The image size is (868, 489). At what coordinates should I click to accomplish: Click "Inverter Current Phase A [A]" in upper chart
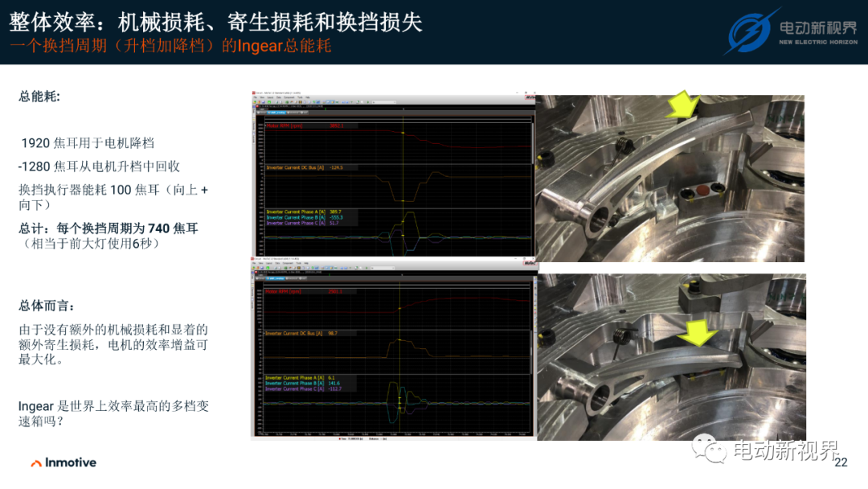pyautogui.click(x=295, y=212)
